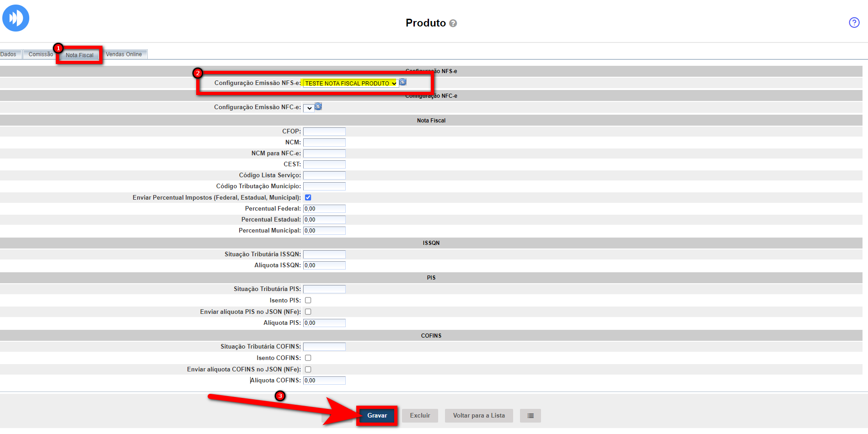The height and width of the screenshot is (434, 868).
Task: Click the app logo icon at top left
Action: [x=16, y=18]
